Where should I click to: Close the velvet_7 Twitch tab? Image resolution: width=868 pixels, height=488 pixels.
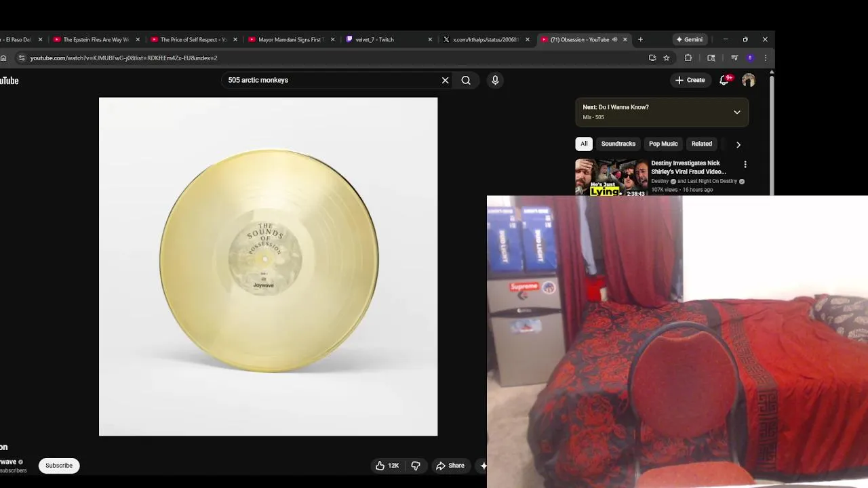(x=430, y=39)
